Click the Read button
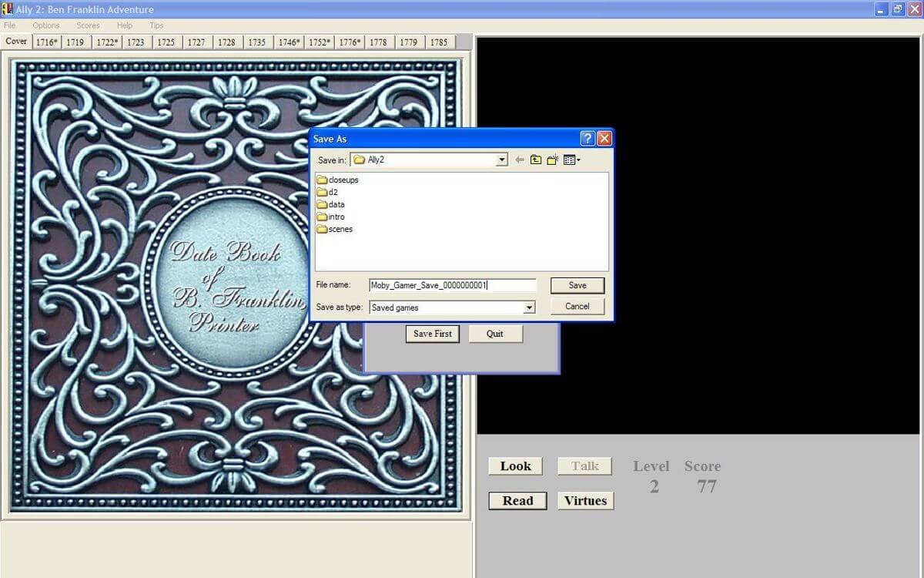Viewport: 924px width, 578px height. coord(517,501)
